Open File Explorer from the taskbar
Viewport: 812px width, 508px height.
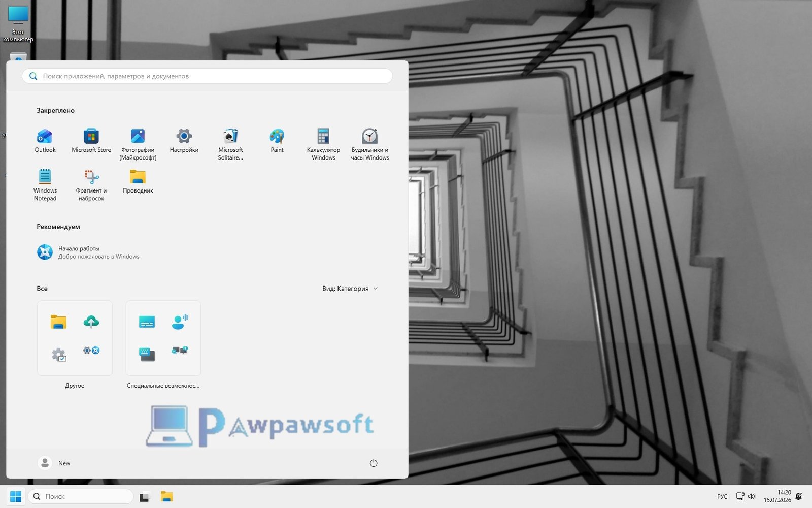point(166,497)
